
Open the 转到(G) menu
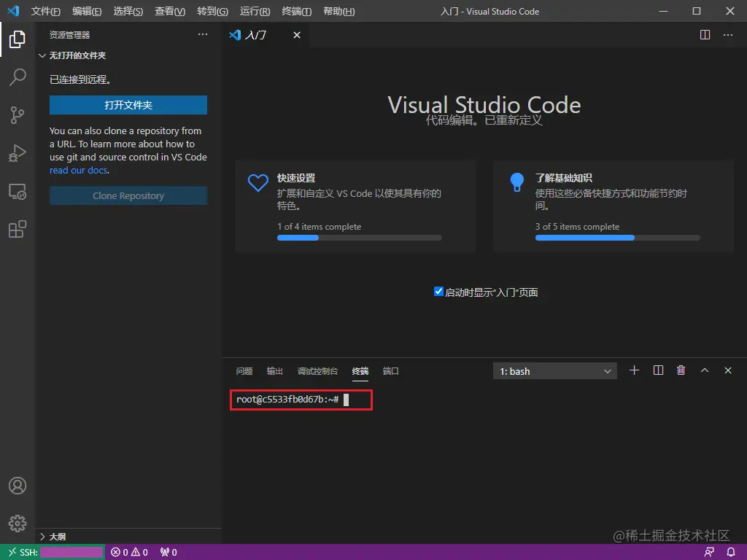point(212,11)
